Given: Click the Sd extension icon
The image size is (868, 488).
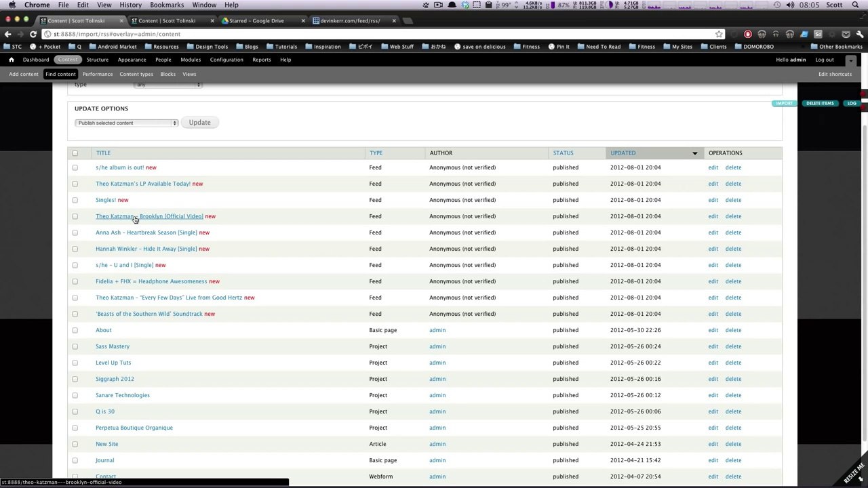Looking at the screenshot, I should point(818,34).
